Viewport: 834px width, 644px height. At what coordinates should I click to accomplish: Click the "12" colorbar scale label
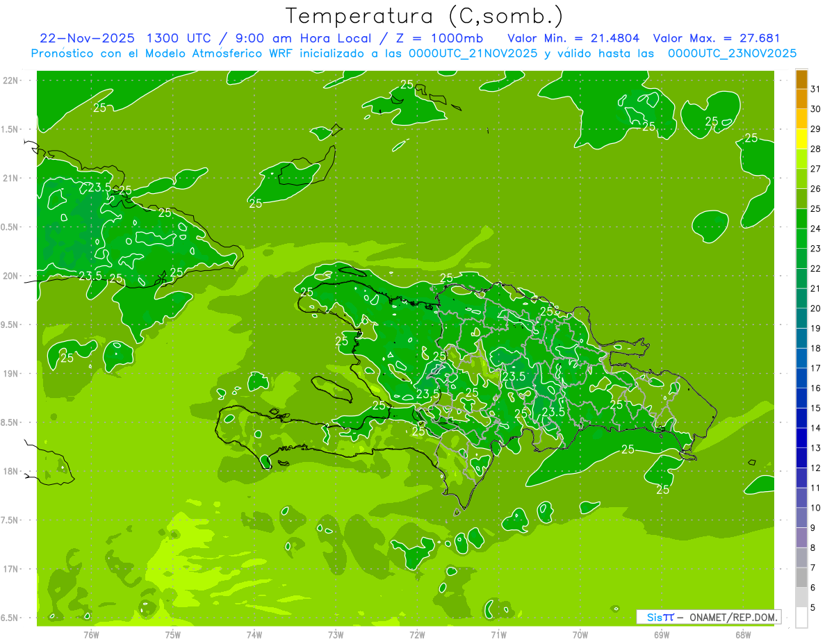[x=816, y=468]
